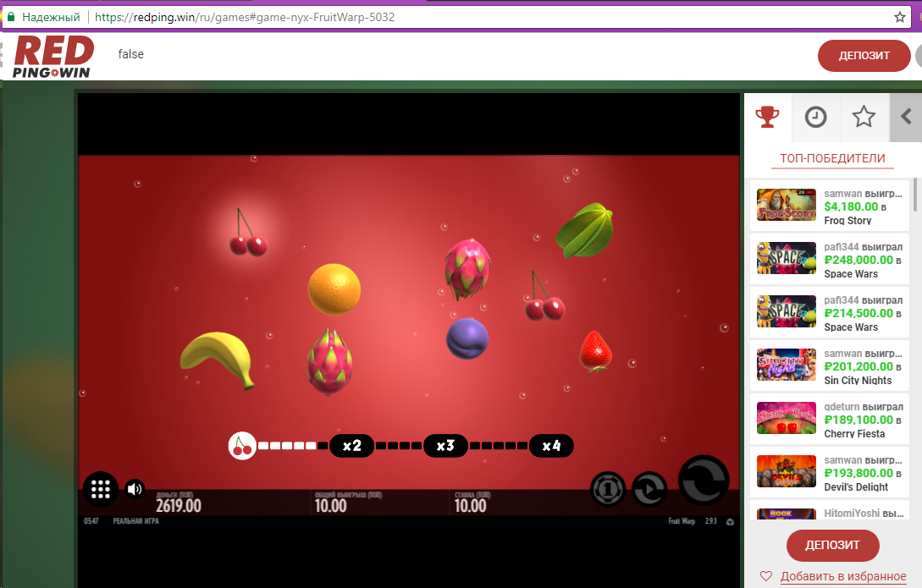Click the orange fruit symbol
The height and width of the screenshot is (588, 922).
tap(334, 289)
